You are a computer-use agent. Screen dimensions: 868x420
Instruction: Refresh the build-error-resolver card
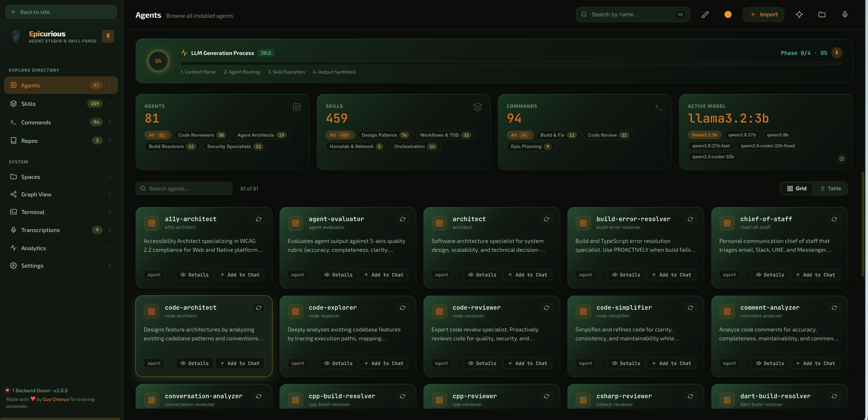pos(690,219)
